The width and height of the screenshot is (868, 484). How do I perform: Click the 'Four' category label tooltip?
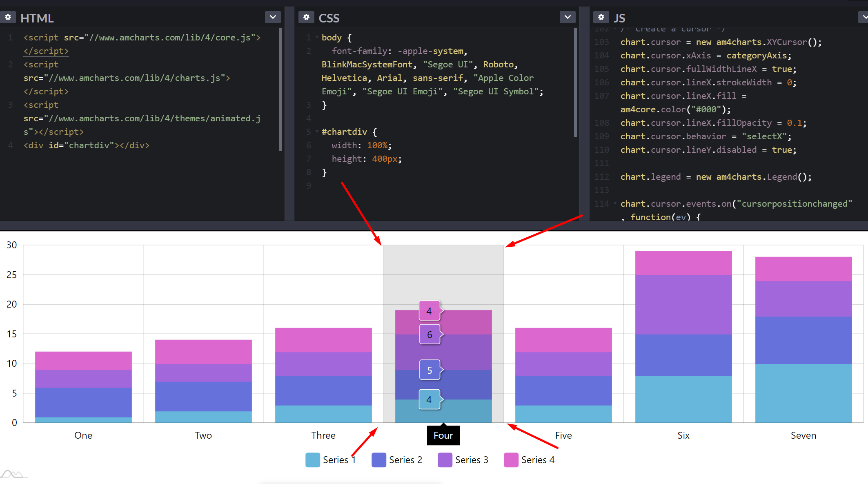pos(443,435)
